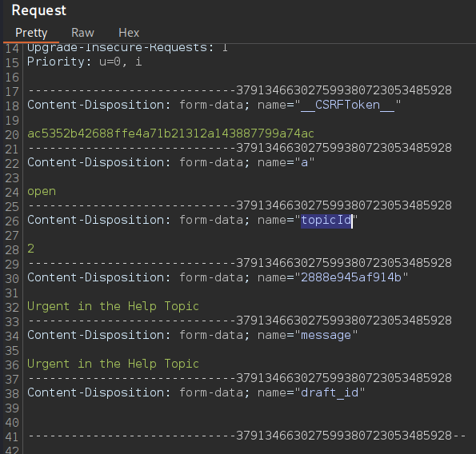This screenshot has width=476, height=454.
Task: Click the 2888e945af914b field name
Action: pos(351,277)
